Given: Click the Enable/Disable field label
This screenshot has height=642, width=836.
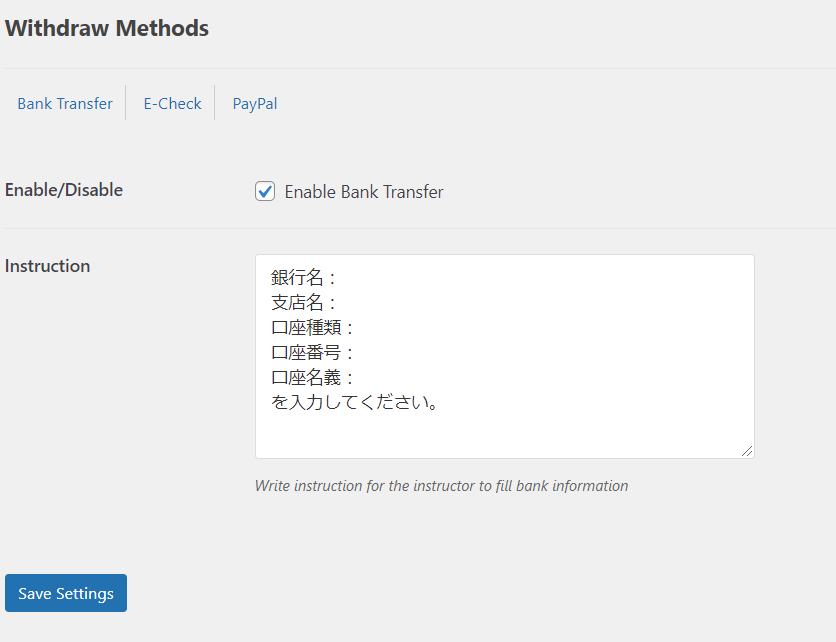Looking at the screenshot, I should point(64,190).
